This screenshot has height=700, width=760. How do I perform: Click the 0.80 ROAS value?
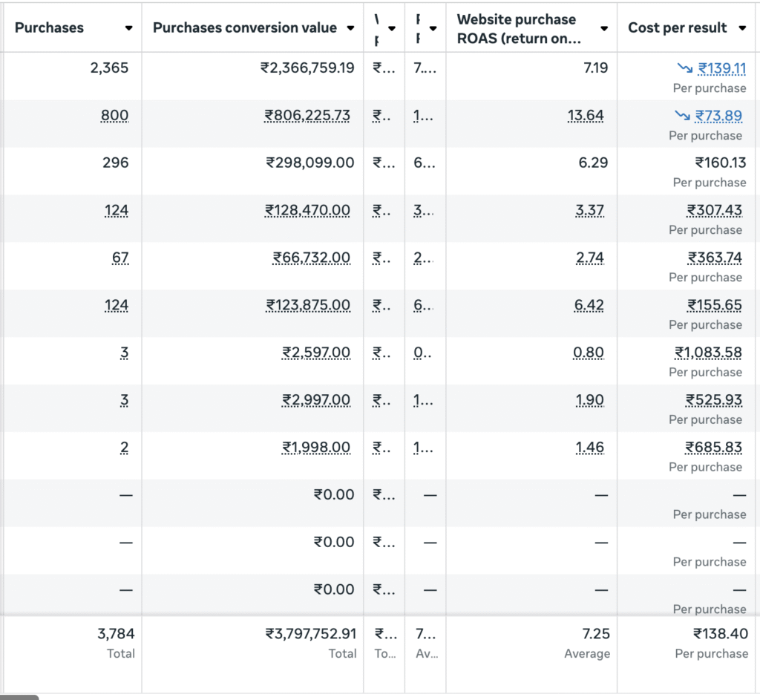(x=589, y=353)
